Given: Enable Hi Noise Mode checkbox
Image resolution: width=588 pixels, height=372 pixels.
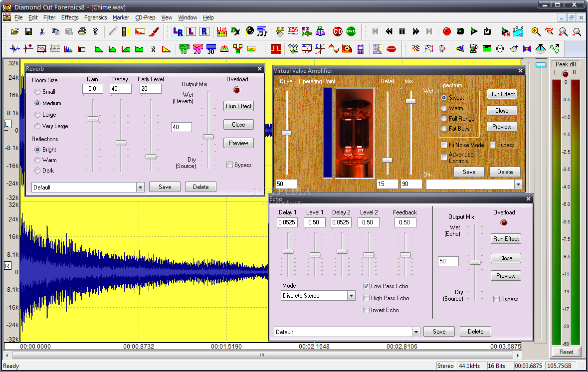Looking at the screenshot, I should pos(444,145).
